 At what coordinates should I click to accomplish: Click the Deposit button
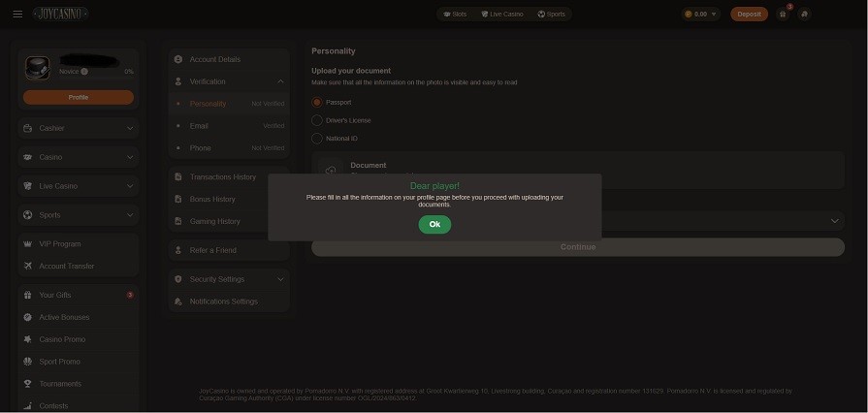pos(749,15)
